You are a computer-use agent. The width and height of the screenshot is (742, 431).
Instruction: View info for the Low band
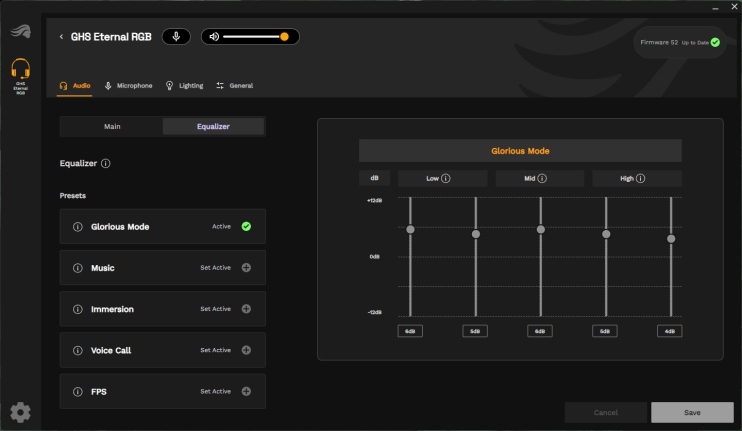tap(446, 178)
